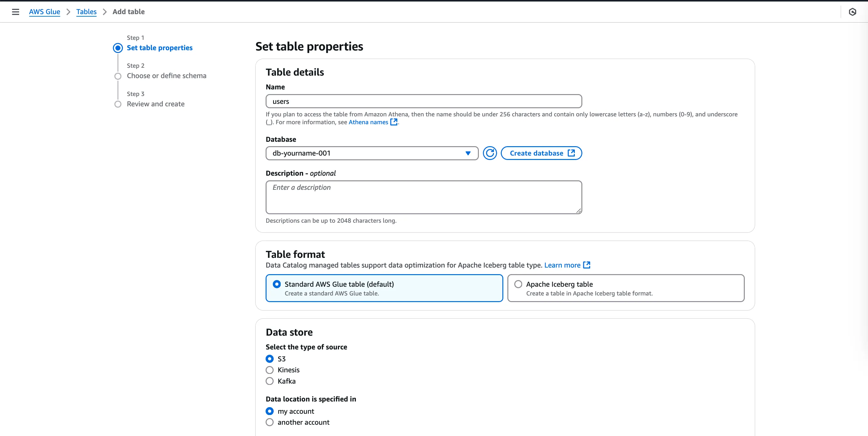Navigate to Tables breadcrumb
This screenshot has width=868, height=436.
pos(86,12)
